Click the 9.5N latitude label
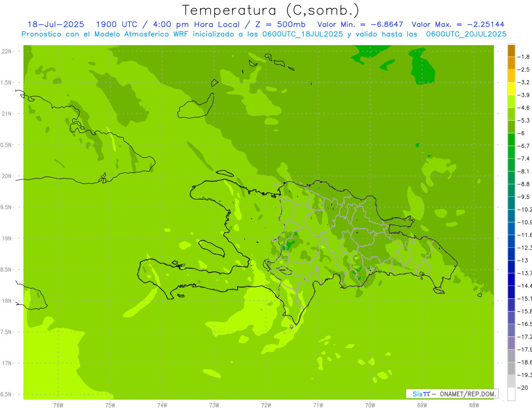 (7, 207)
